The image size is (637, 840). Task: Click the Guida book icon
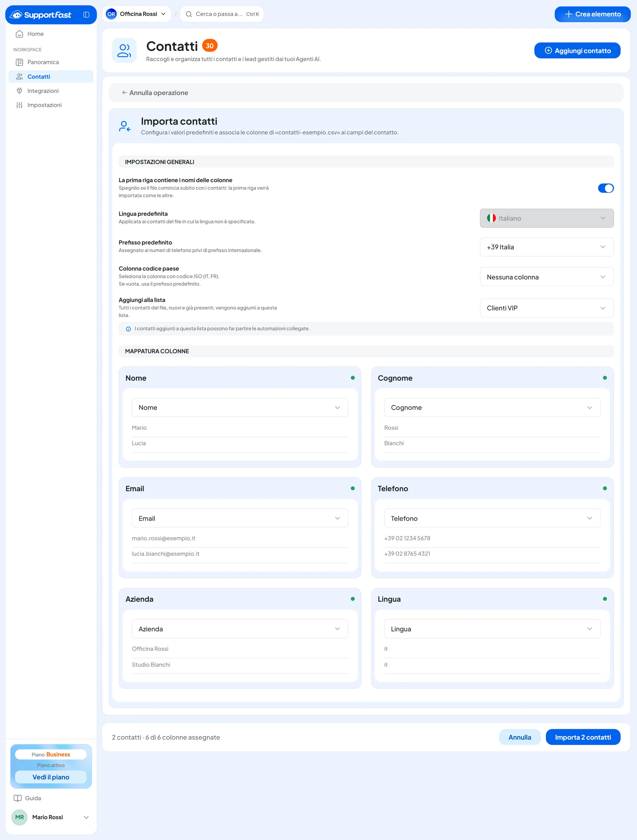click(x=18, y=798)
